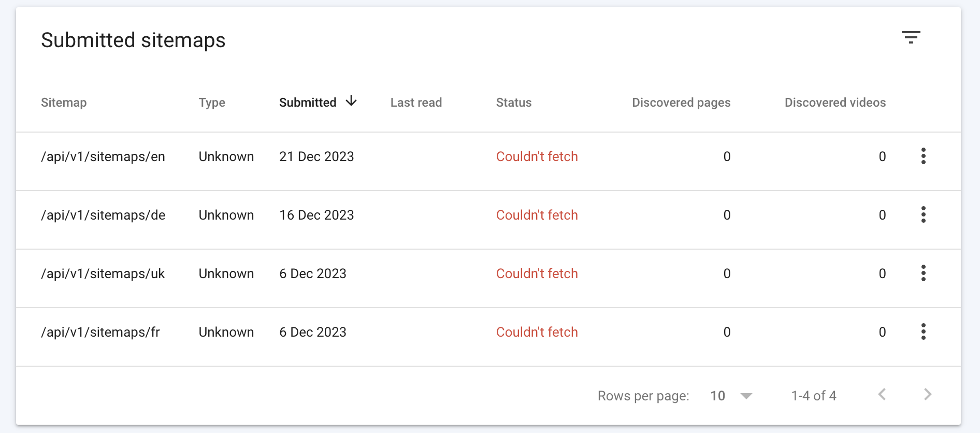Screen dimensions: 980x433
Task: Open the filter icon for submitted sitemaps
Action: 911,37
